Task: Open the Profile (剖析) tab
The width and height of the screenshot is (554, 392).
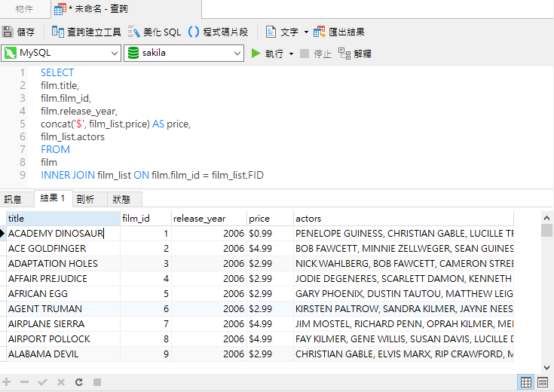Action: tap(85, 199)
